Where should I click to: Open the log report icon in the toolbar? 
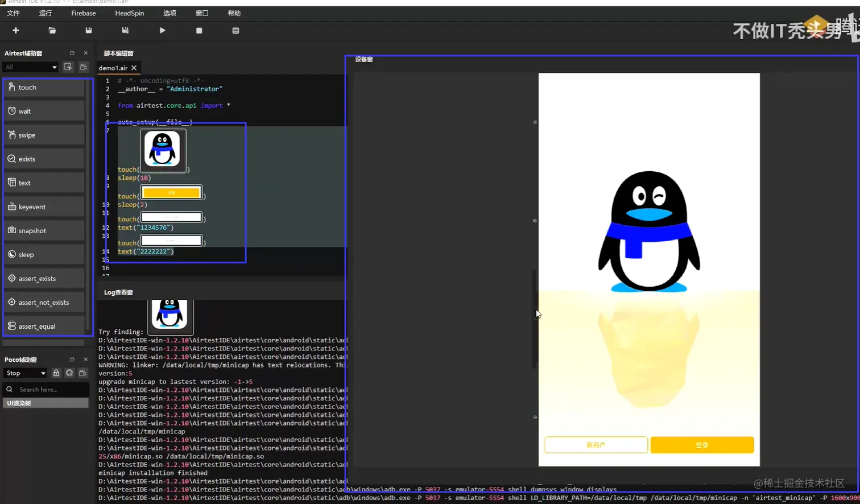coord(235,31)
